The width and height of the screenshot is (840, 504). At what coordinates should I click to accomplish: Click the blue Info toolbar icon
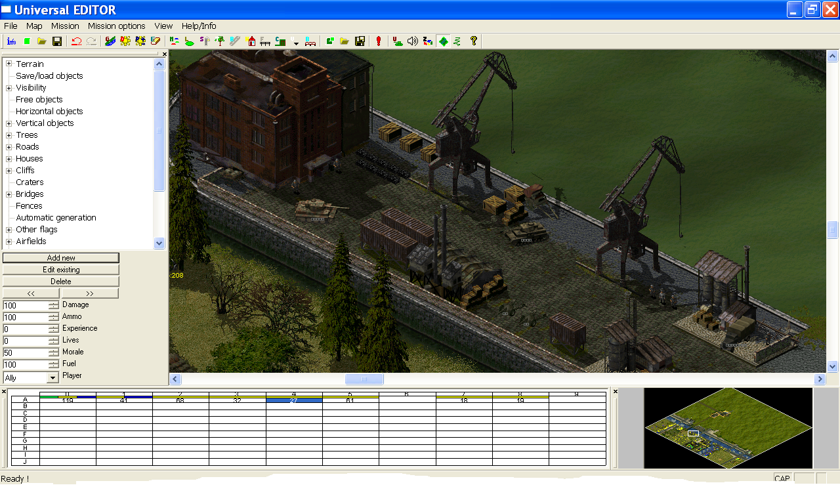(12, 41)
